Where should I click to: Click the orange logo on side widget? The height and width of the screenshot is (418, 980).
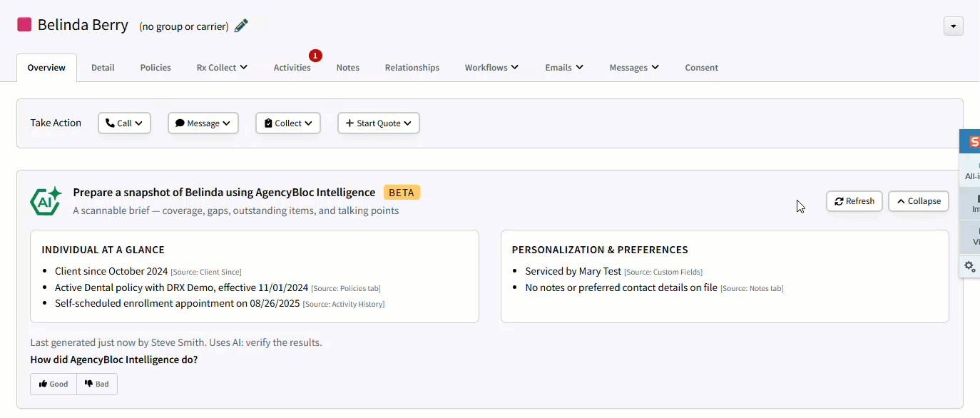coord(974,142)
